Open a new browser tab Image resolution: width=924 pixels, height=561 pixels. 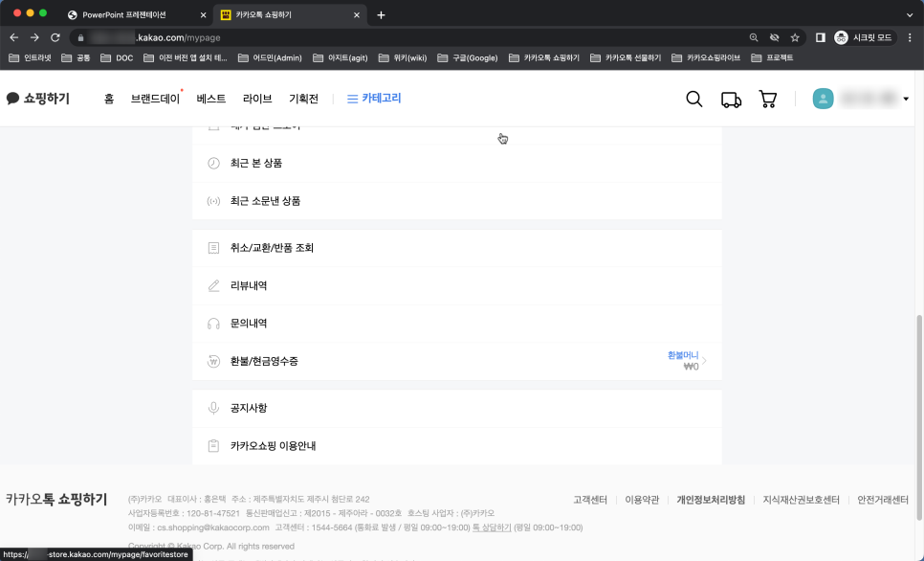(382, 15)
